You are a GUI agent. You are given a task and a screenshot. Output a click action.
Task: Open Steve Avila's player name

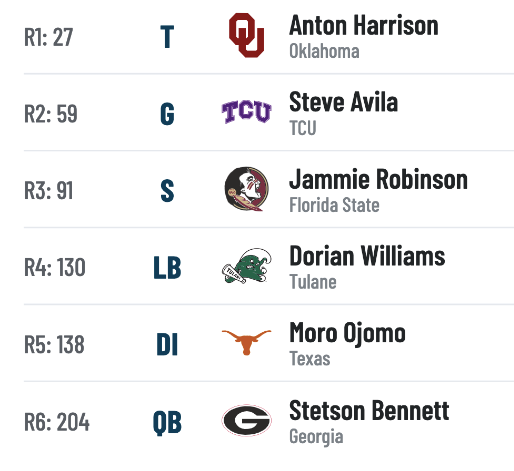(343, 102)
